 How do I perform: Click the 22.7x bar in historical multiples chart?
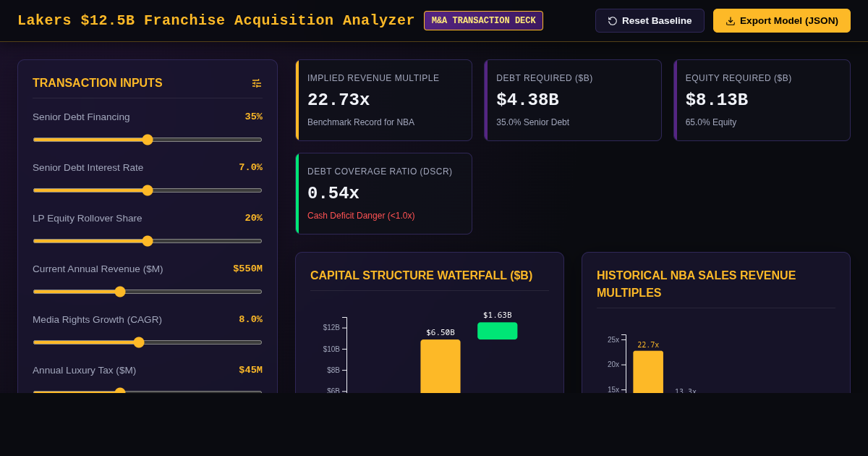pos(648,372)
